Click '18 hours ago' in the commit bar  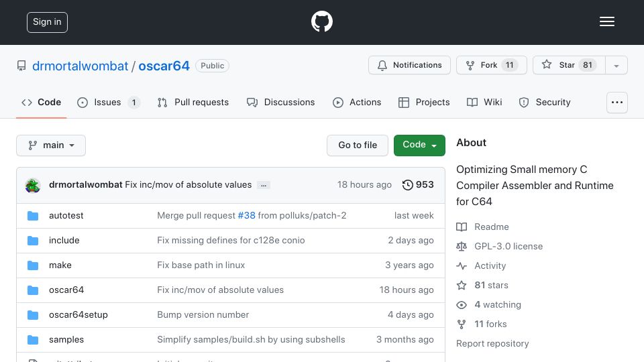tap(364, 185)
